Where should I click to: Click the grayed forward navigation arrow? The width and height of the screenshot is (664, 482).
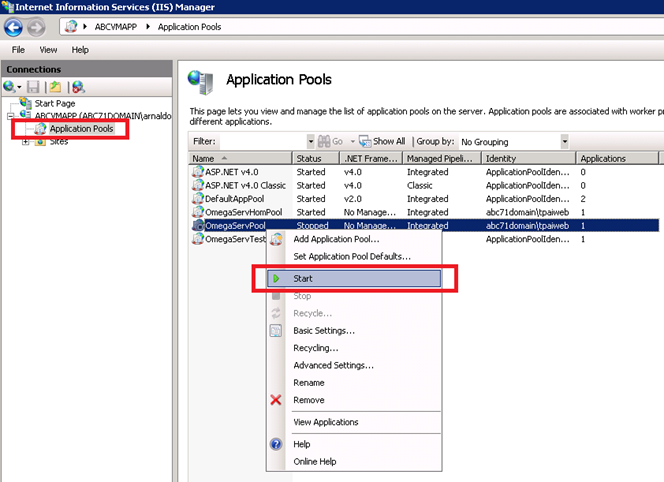[x=36, y=28]
